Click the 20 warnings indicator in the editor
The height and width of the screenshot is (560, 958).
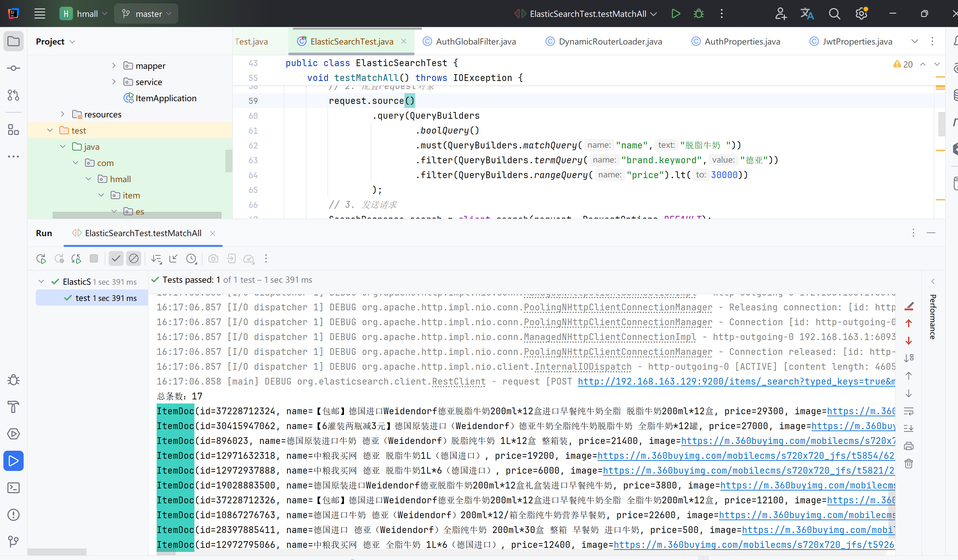[x=903, y=64]
